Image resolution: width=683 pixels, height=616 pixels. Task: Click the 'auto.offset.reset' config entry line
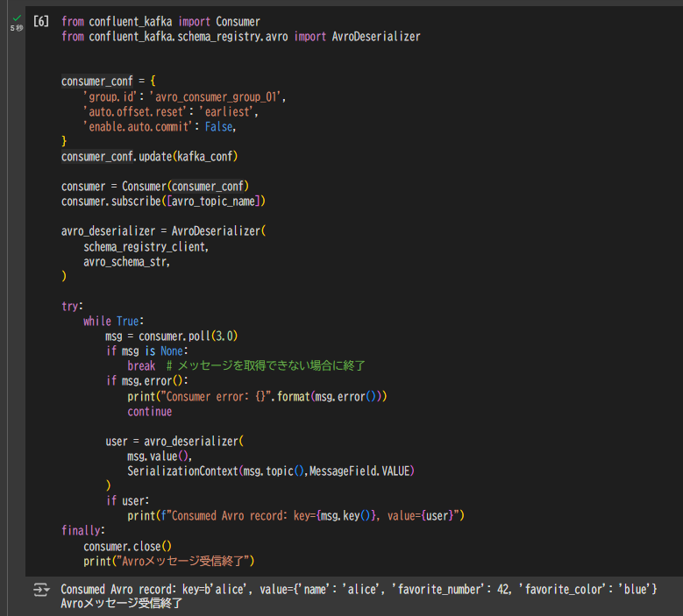coord(171,112)
